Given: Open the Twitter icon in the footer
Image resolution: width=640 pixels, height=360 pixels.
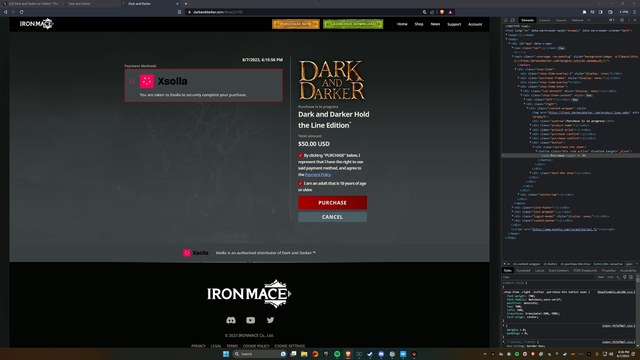Looking at the screenshot, I should click(x=270, y=320).
